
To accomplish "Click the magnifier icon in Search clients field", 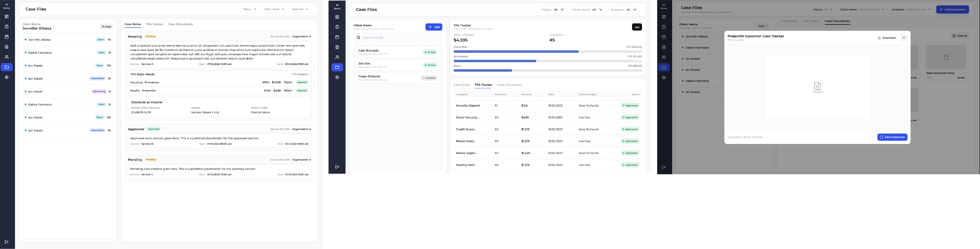I will pyautogui.click(x=358, y=38).
